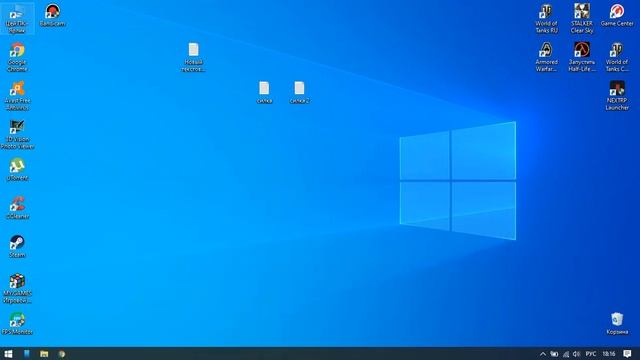The height and width of the screenshot is (360, 640).
Task: Select the Game Center desktop shortcut
Action: (617, 15)
